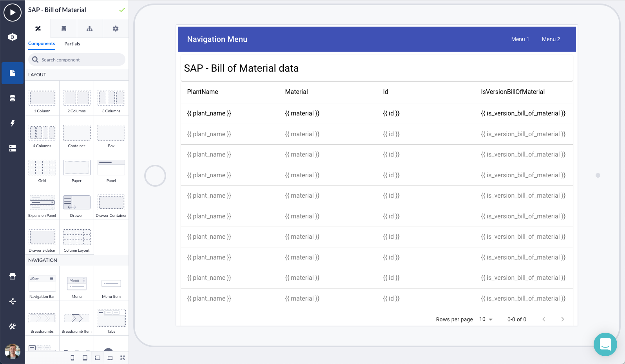Click the share nodes icon in sidebar
Screen dimensions: 625x364
coord(13,301)
